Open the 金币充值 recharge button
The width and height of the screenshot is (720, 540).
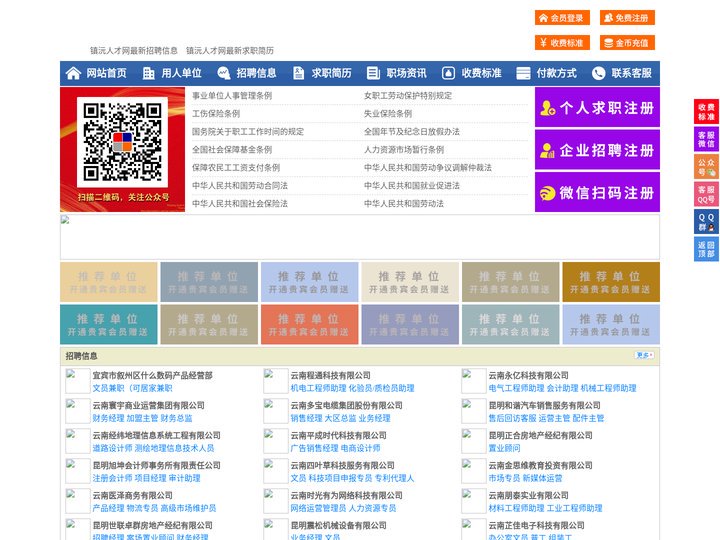tap(627, 43)
